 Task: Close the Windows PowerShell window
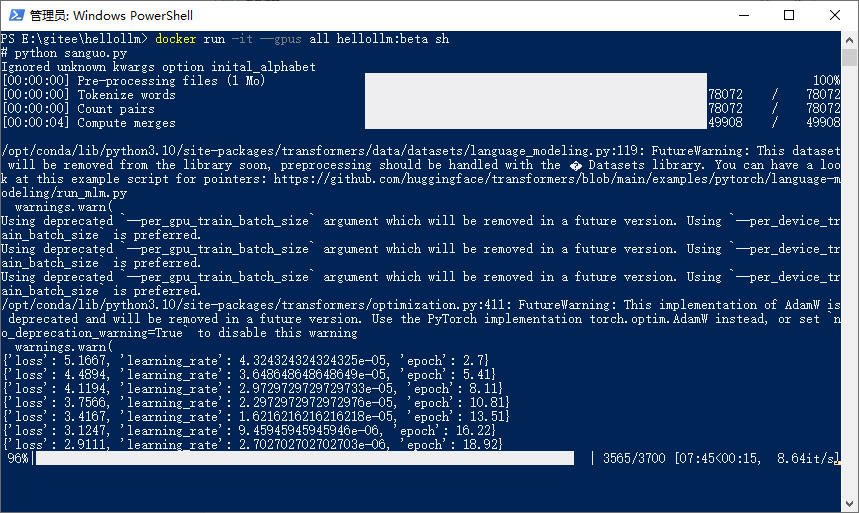click(834, 15)
